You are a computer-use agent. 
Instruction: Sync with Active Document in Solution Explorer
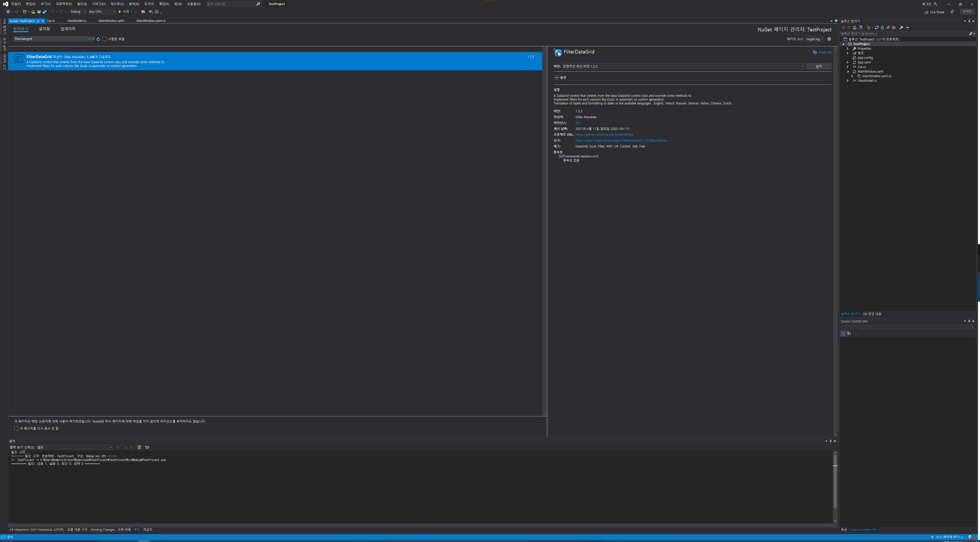(x=877, y=28)
